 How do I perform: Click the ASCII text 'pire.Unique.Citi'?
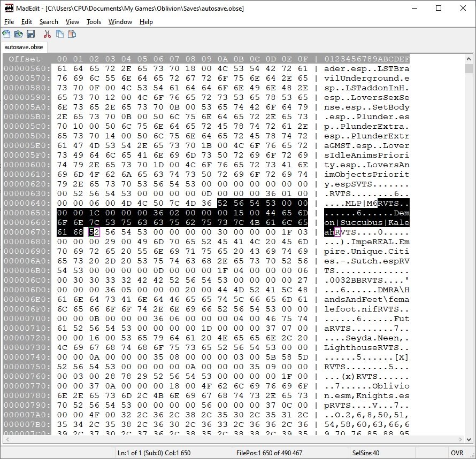coord(367,251)
